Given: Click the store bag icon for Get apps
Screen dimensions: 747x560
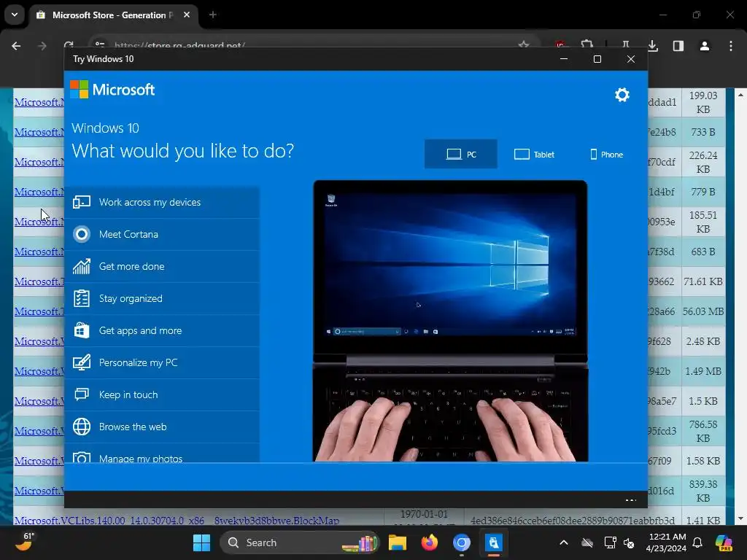Looking at the screenshot, I should point(82,330).
